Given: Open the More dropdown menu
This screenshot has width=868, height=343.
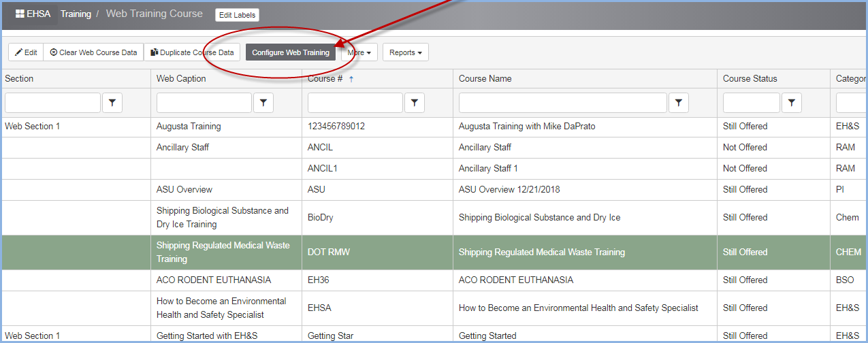Looking at the screenshot, I should [359, 52].
